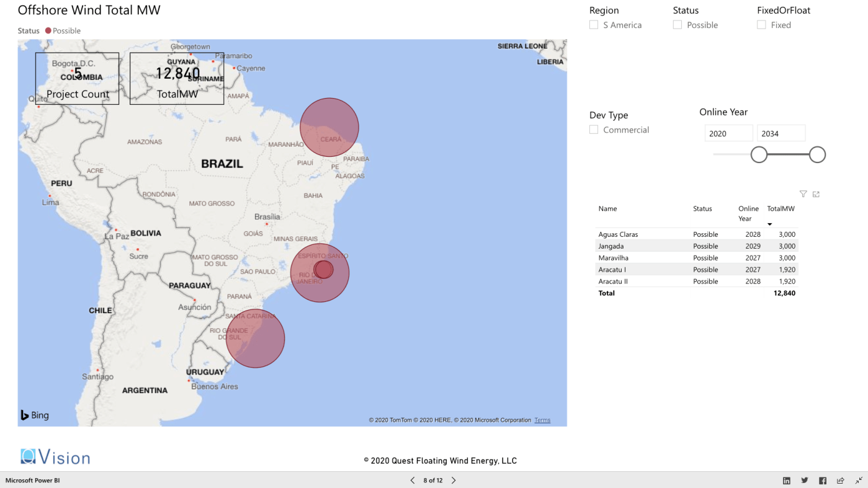The image size is (868, 488).
Task: Share the report on Twitter
Action: click(x=804, y=481)
